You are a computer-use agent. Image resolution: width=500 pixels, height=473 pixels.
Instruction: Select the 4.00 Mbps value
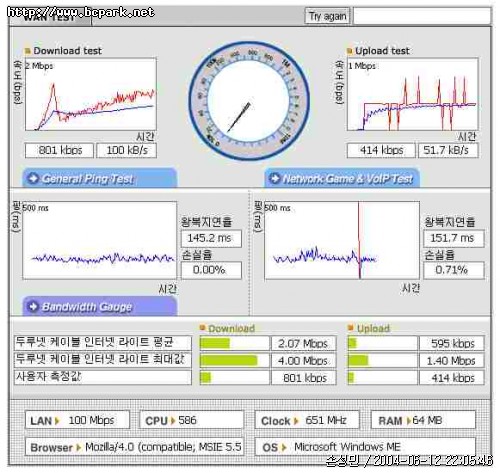(x=304, y=360)
